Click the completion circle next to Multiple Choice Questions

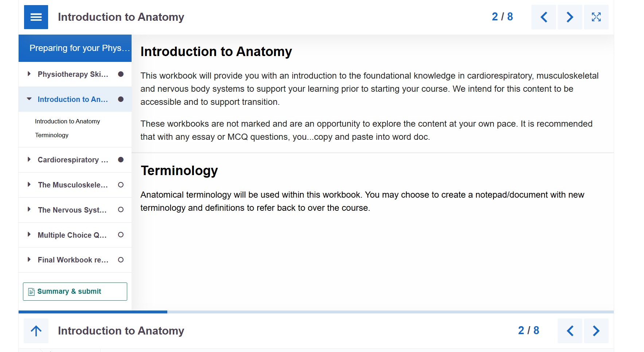pos(121,235)
